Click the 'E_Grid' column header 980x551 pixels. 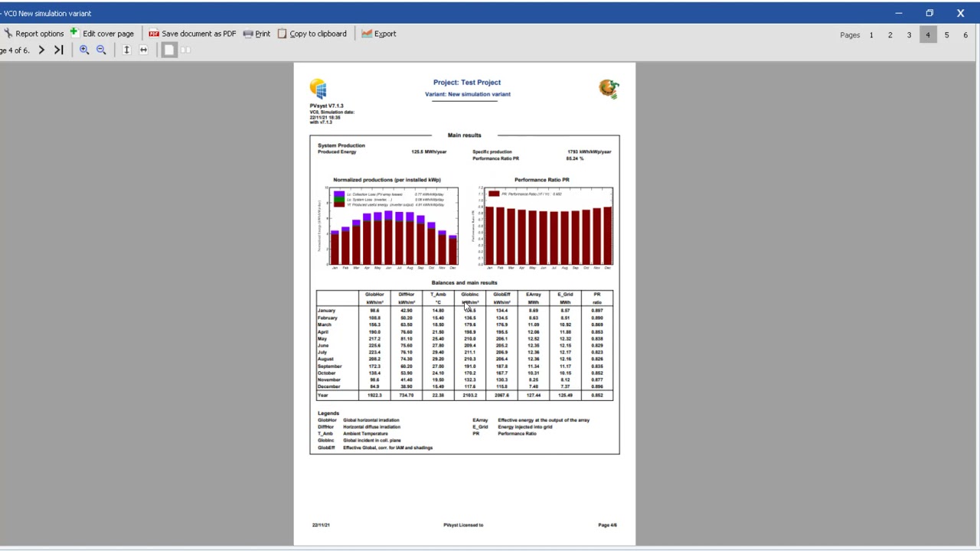coord(565,295)
